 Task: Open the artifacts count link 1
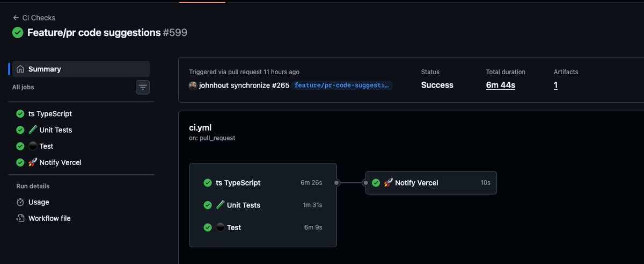555,85
